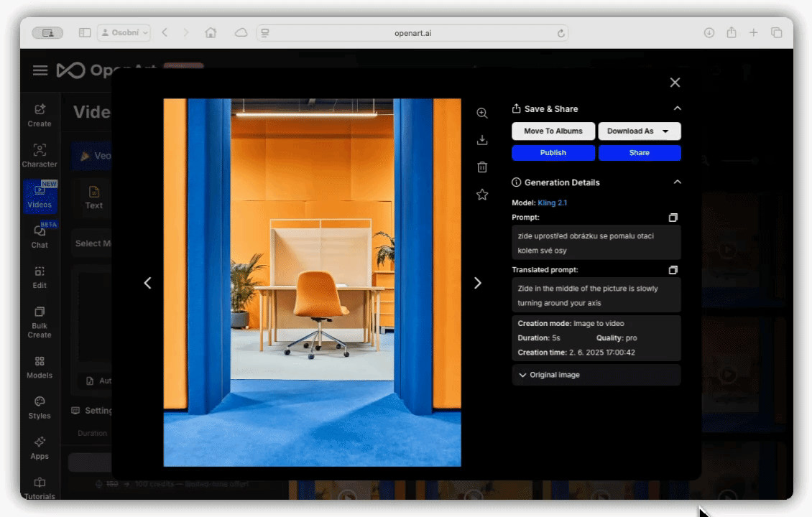Click the office chair preview image
This screenshot has height=517, width=812.
[313, 283]
